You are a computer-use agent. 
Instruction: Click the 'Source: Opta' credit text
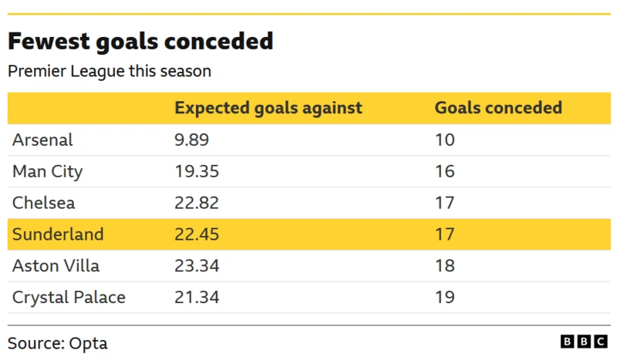click(58, 343)
